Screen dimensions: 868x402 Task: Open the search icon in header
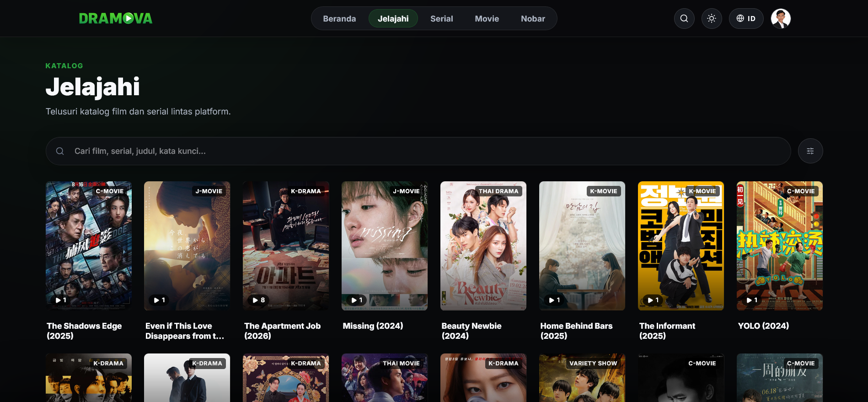click(x=684, y=18)
